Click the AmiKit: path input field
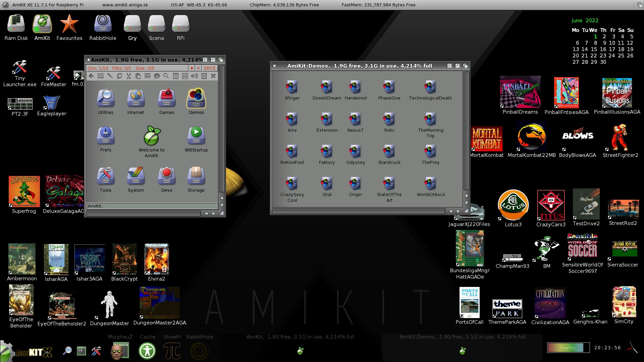This screenshot has height=362, width=644. click(x=152, y=206)
